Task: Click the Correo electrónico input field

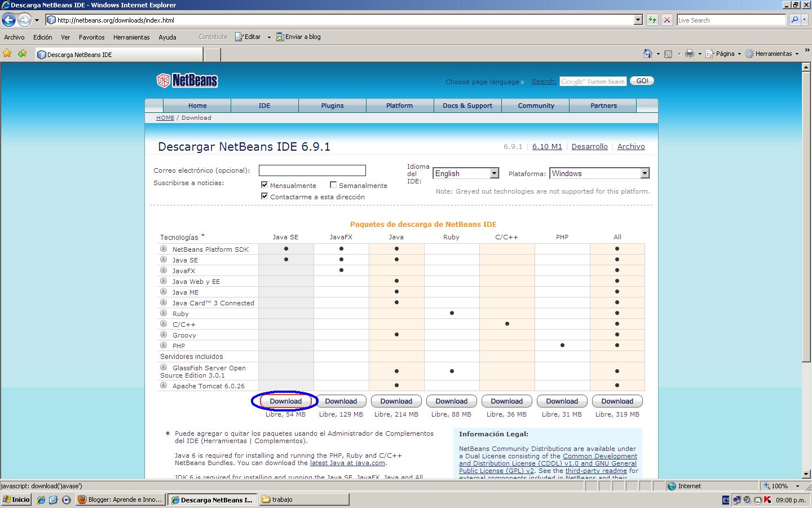Action: (x=312, y=170)
